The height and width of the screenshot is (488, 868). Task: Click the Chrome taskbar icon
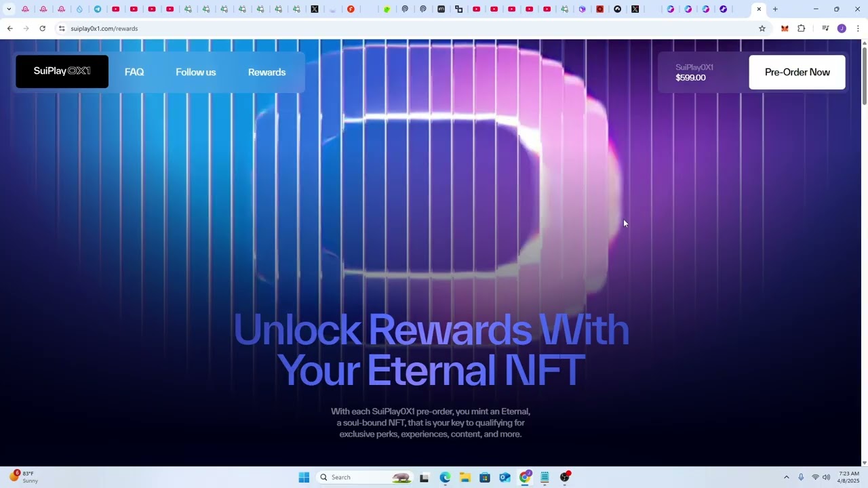(525, 477)
